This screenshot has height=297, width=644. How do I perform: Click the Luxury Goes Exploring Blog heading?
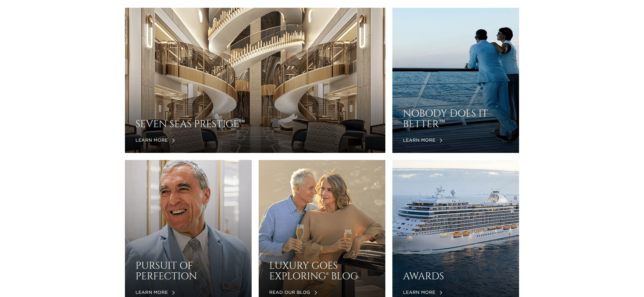point(314,271)
